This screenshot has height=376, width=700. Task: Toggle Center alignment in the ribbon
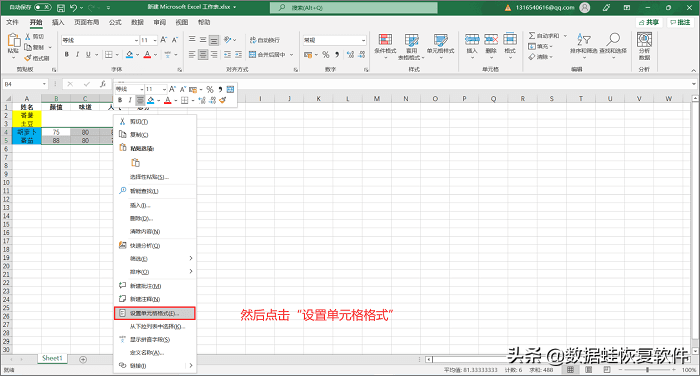(x=203, y=54)
